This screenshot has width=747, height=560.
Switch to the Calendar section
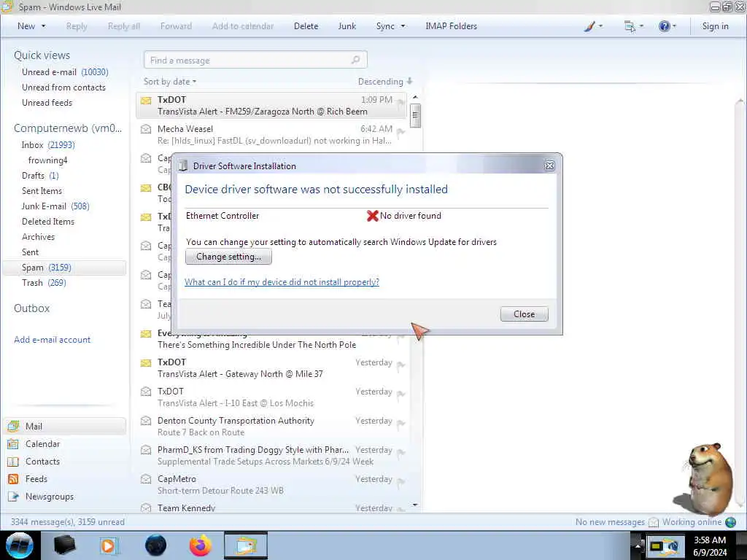tap(42, 444)
